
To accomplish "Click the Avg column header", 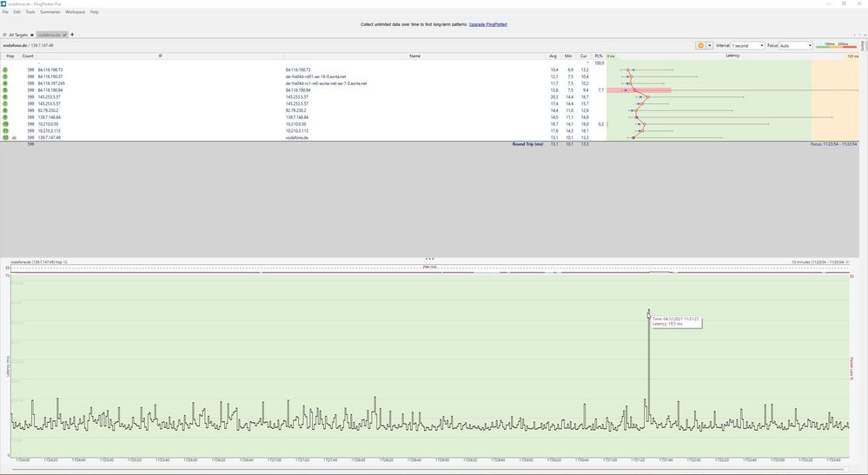I will (x=553, y=56).
